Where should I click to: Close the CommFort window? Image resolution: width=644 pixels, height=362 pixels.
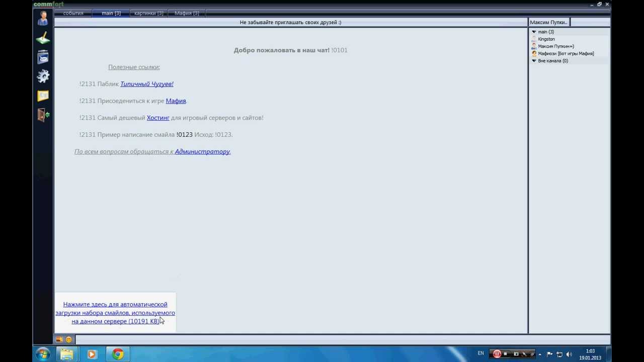pyautogui.click(x=607, y=4)
